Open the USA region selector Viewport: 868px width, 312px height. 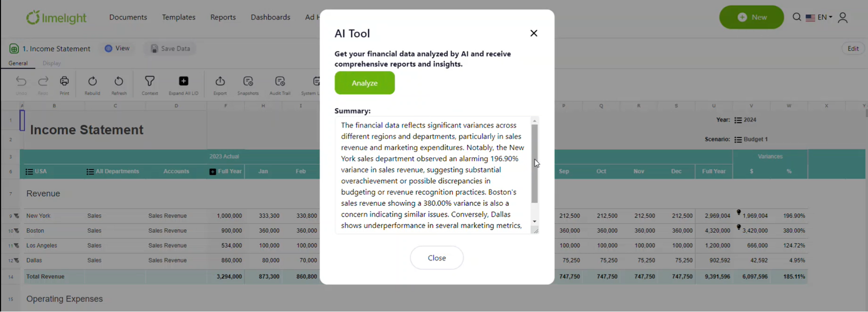[36, 171]
